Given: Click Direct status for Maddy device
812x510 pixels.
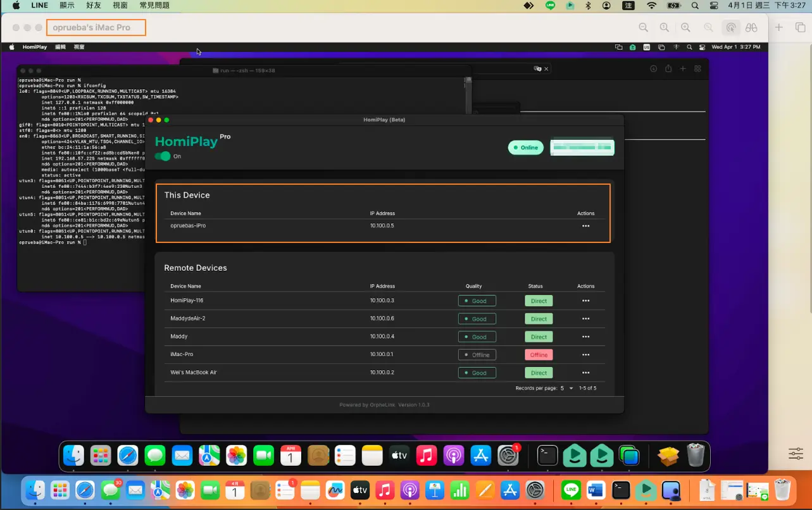Looking at the screenshot, I should pyautogui.click(x=539, y=337).
